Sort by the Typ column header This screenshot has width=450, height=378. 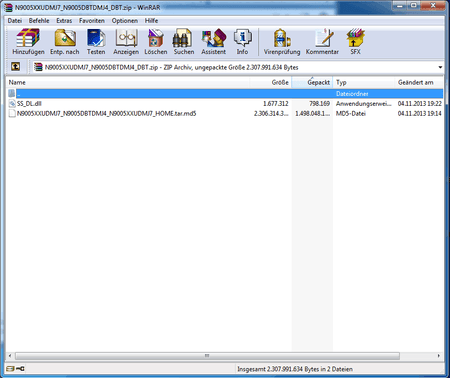point(364,82)
